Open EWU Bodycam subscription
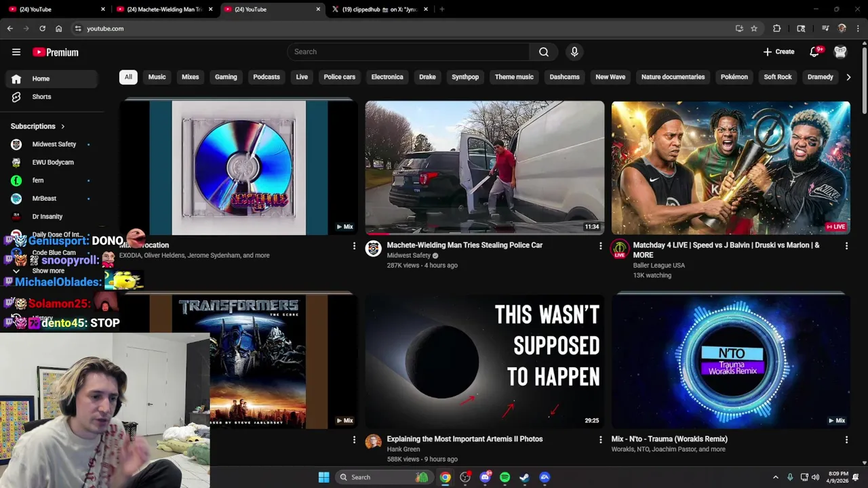 tap(53, 162)
